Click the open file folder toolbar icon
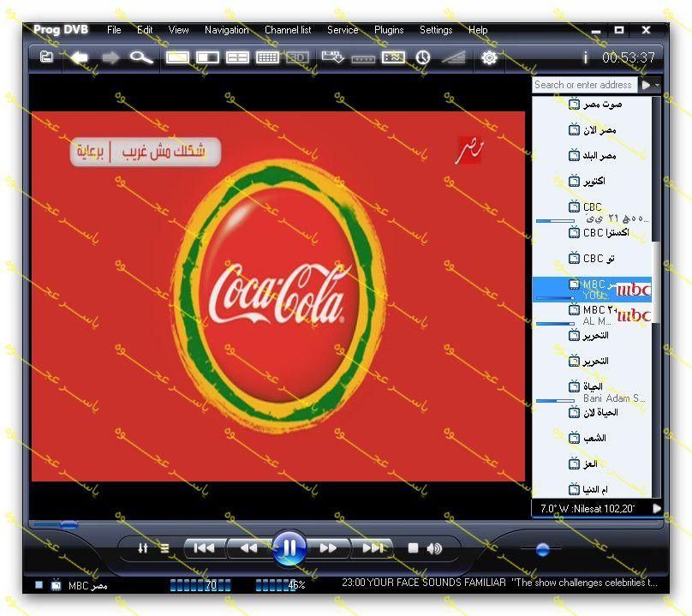The height and width of the screenshot is (616, 692). [46, 57]
